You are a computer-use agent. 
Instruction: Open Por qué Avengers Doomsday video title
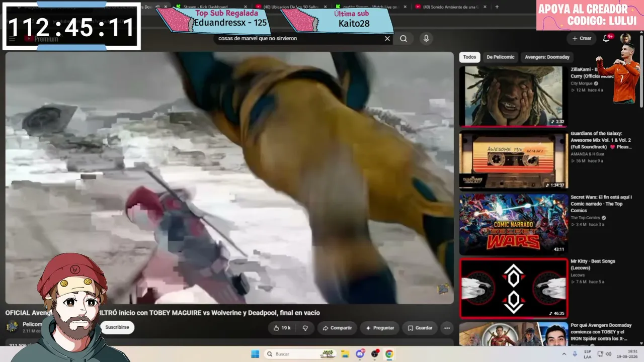[601, 332]
